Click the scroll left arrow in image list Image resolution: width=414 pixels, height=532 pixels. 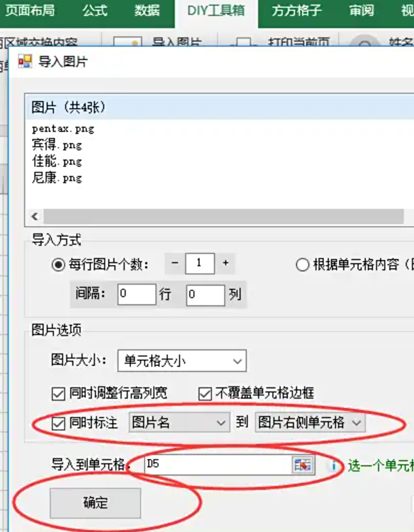pyautogui.click(x=34, y=216)
